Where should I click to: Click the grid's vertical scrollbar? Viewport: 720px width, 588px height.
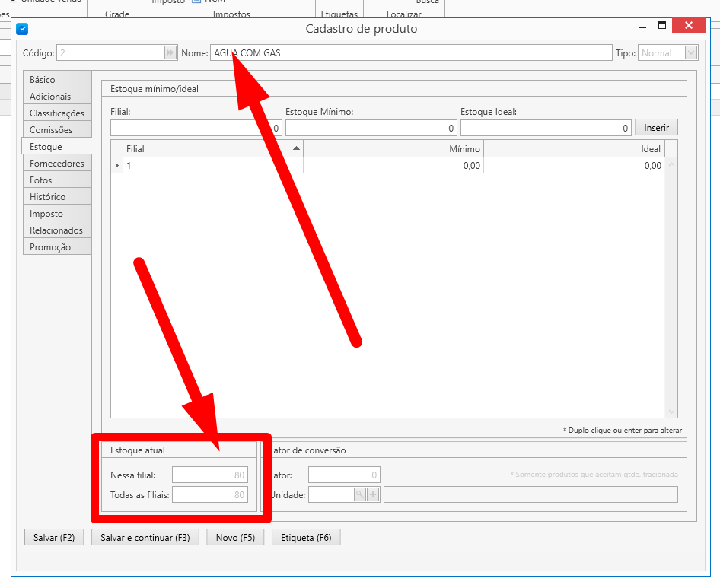pyautogui.click(x=671, y=289)
